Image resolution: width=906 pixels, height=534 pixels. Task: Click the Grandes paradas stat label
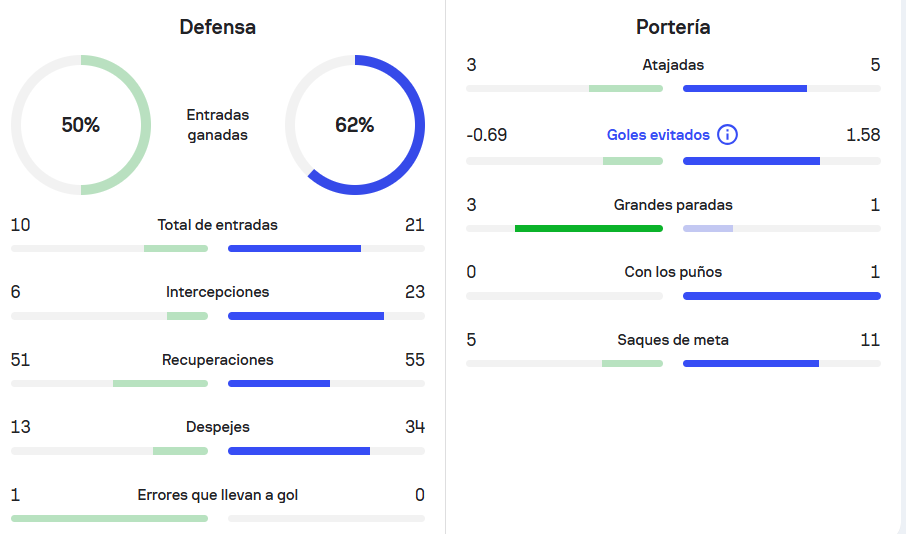(x=673, y=205)
